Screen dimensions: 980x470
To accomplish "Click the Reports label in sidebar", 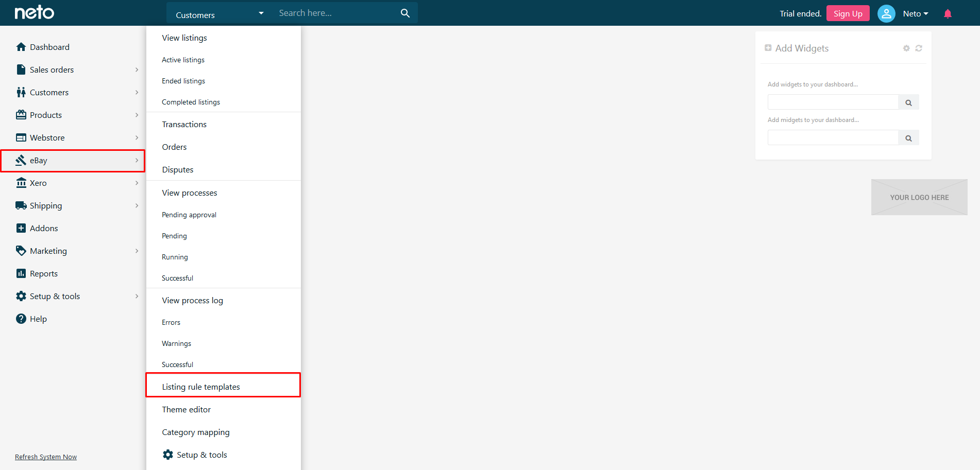I will (x=44, y=273).
